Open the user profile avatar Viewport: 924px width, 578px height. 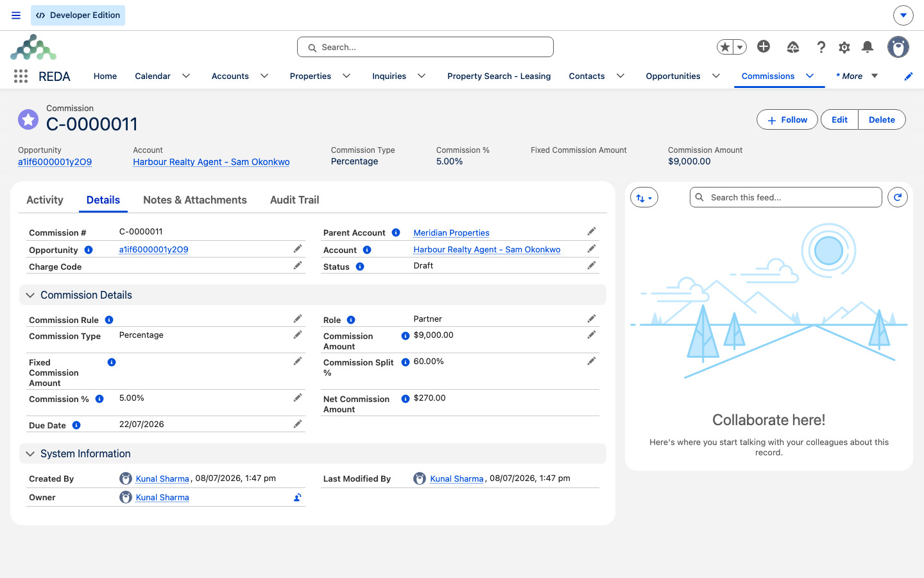(x=898, y=47)
